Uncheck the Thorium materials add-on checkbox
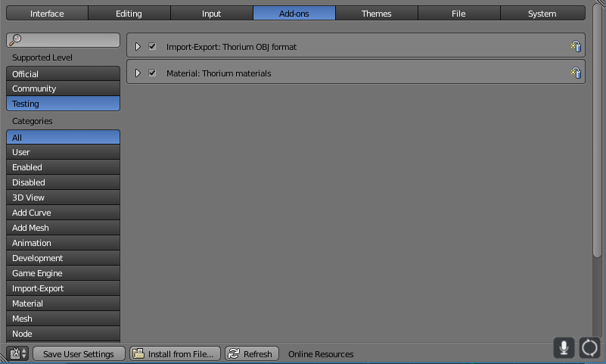 click(152, 73)
